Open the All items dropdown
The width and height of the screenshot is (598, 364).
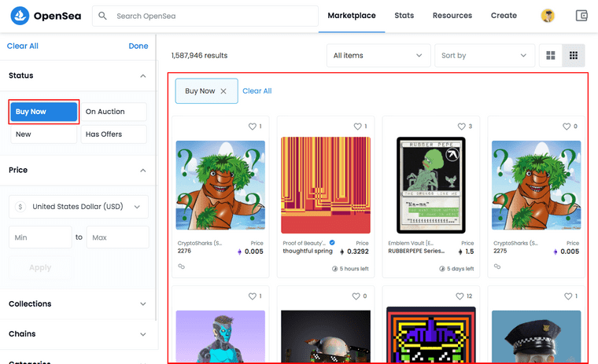(378, 56)
